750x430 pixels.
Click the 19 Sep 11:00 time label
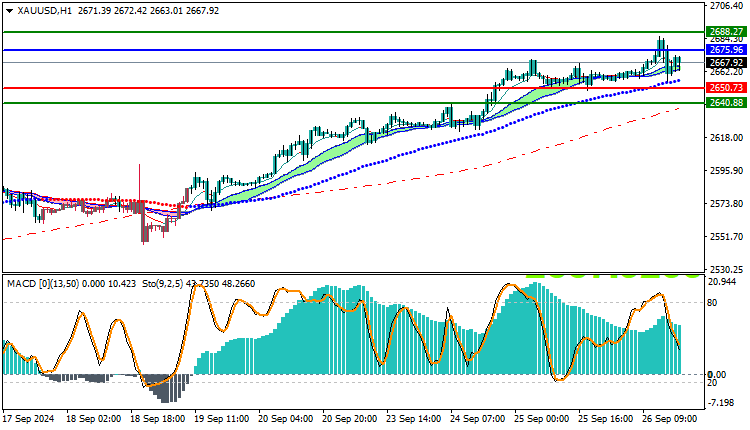222,419
